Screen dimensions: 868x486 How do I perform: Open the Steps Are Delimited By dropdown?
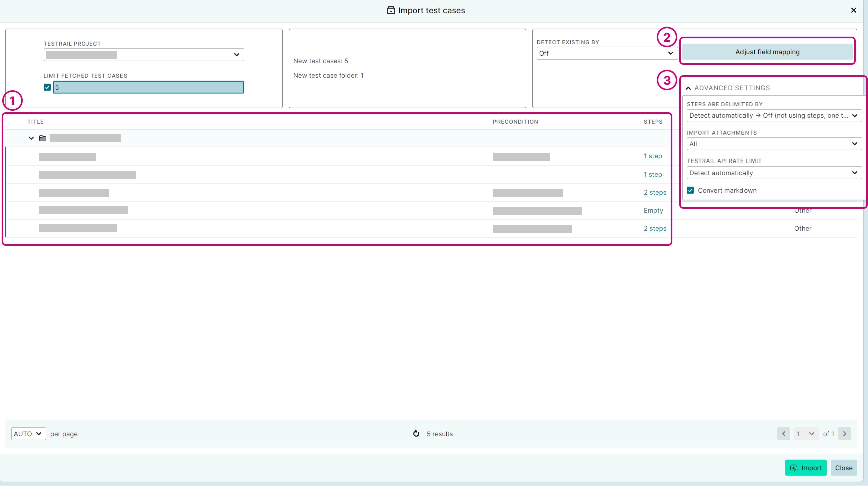coord(774,116)
